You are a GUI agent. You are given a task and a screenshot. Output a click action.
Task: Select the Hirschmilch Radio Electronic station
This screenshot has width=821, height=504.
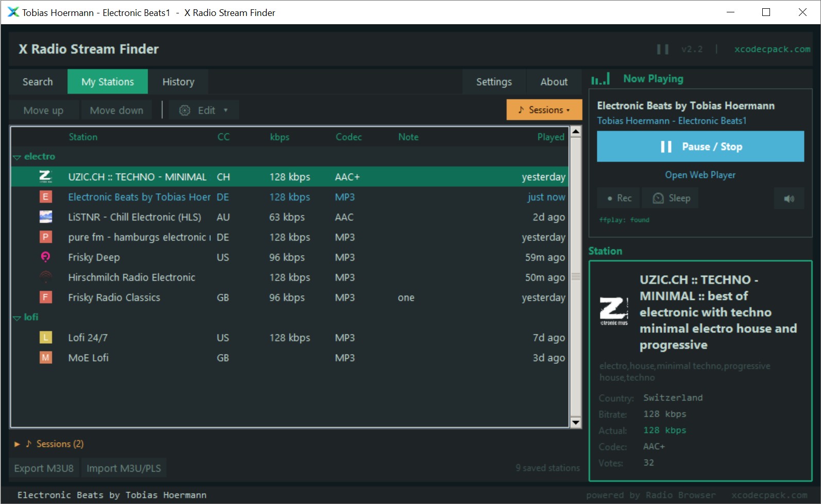(290, 277)
